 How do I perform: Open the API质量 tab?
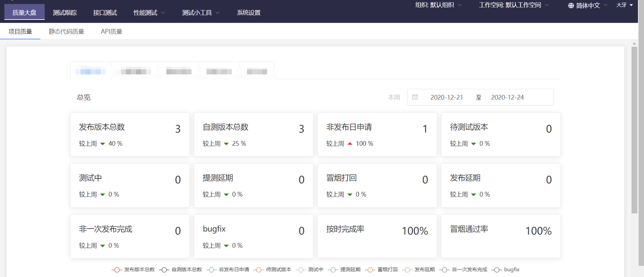(111, 32)
